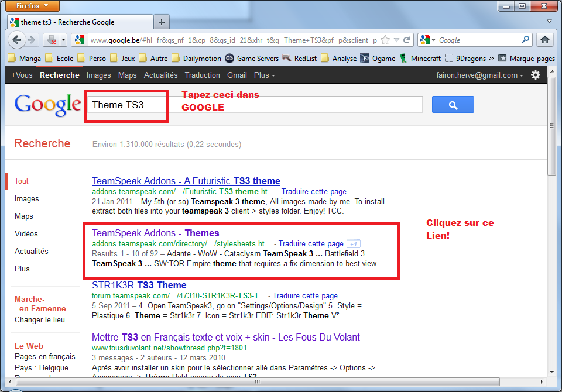The height and width of the screenshot is (392, 562).
Task: Select Actualités in Google top bar
Action: 160,75
